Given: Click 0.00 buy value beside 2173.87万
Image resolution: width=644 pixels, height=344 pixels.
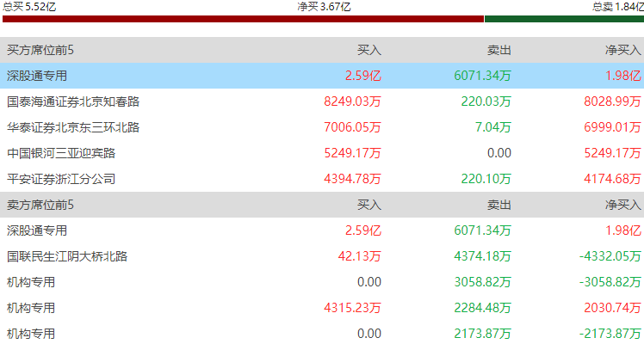Looking at the screenshot, I should point(368,334).
